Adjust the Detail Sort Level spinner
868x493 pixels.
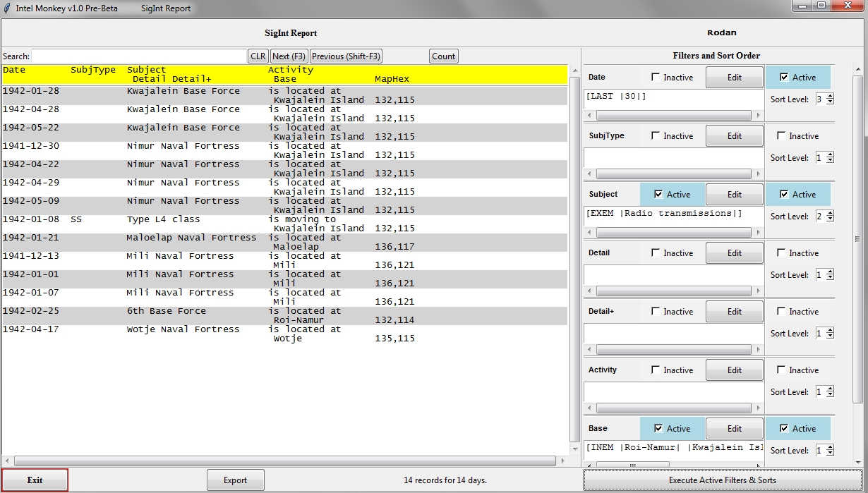[x=825, y=275]
